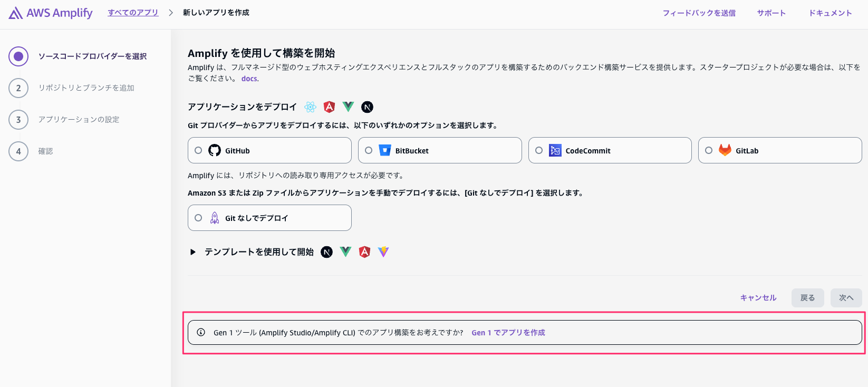Open ドキュメント link
This screenshot has width=868, height=387.
click(831, 13)
